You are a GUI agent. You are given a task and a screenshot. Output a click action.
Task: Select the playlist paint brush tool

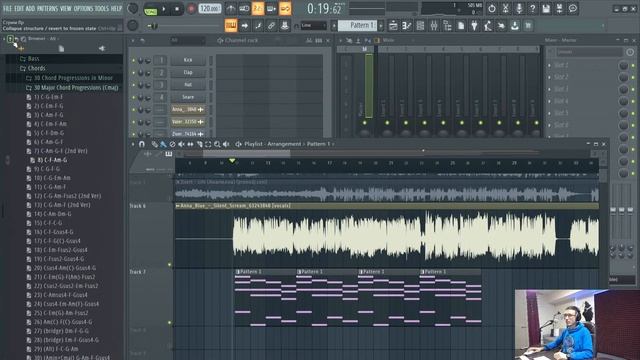(x=163, y=144)
